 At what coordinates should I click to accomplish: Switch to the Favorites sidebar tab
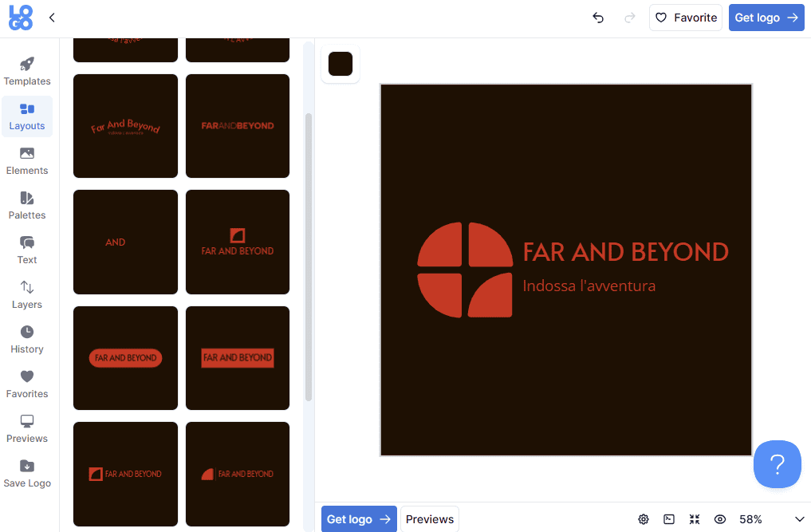click(27, 384)
